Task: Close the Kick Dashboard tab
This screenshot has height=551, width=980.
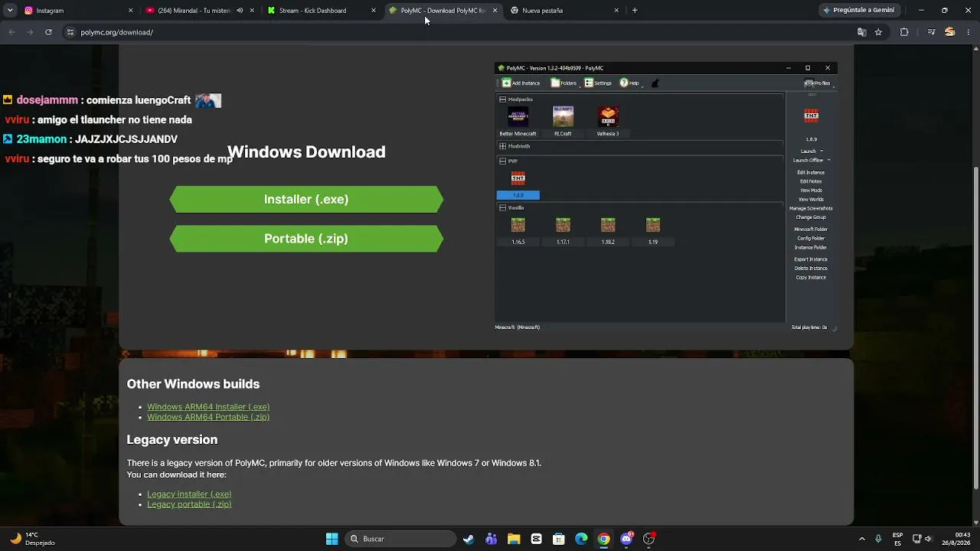Action: [374, 11]
